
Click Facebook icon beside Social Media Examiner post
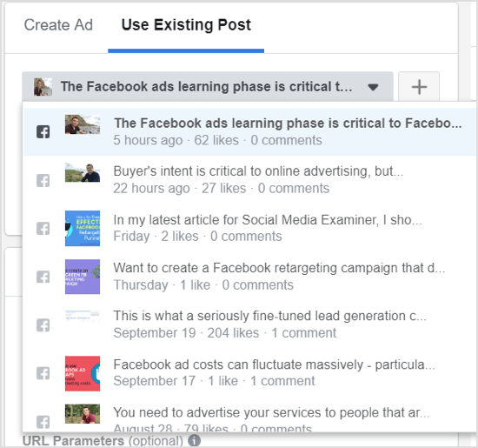coord(43,228)
